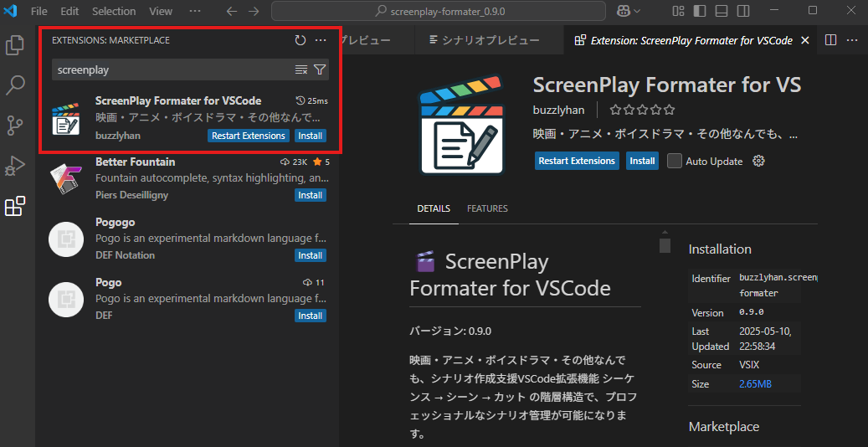
Task: Click the details page scrollbar thumb
Action: click(x=665, y=245)
